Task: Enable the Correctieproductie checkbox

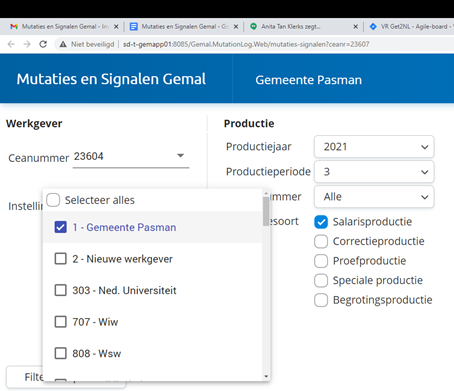Action: [x=321, y=241]
